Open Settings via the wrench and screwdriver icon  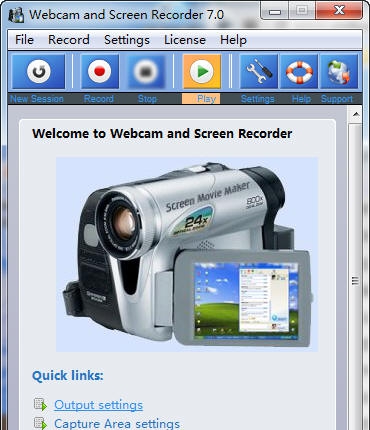pyautogui.click(x=259, y=72)
